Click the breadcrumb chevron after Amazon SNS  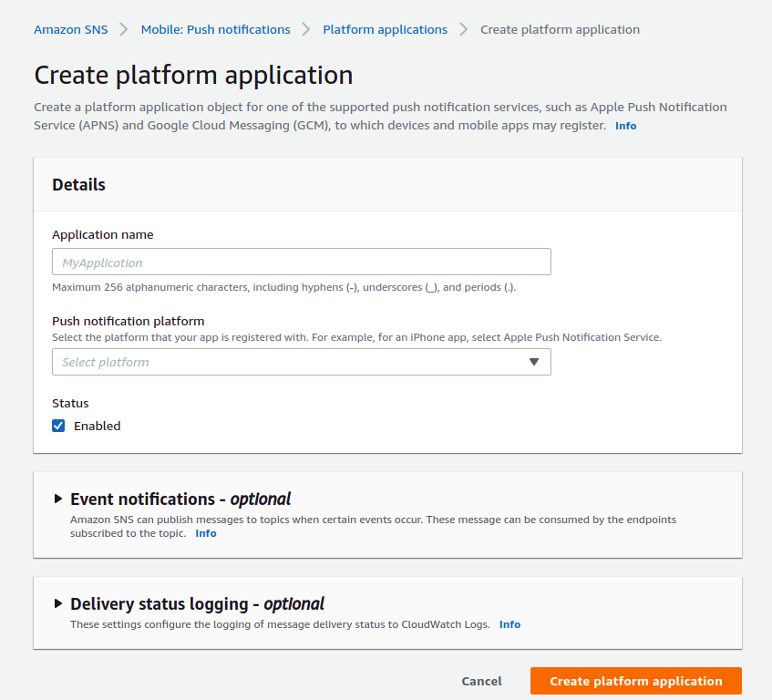124,29
